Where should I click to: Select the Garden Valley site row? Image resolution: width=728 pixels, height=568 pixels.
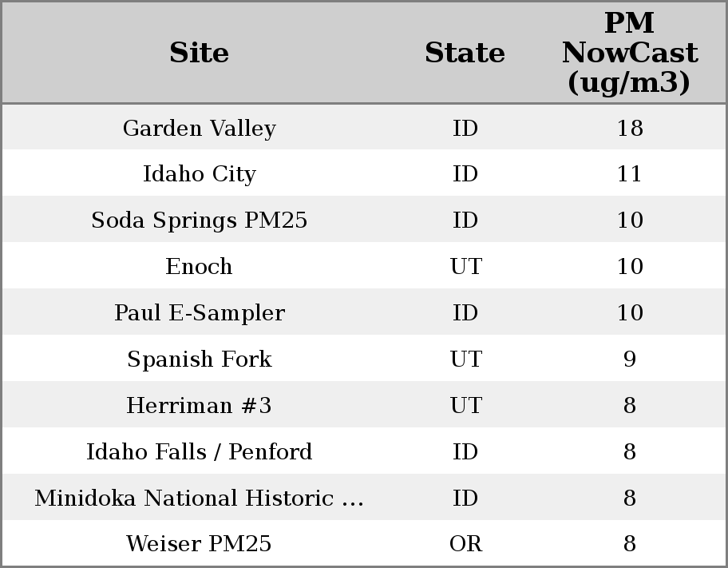pyautogui.click(x=199, y=128)
